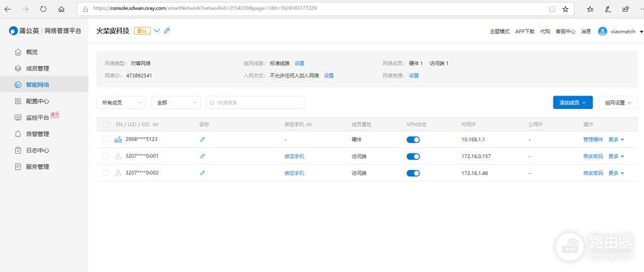Click 修改密码 for 3207****0:001
The image size is (644, 272).
(x=593, y=157)
